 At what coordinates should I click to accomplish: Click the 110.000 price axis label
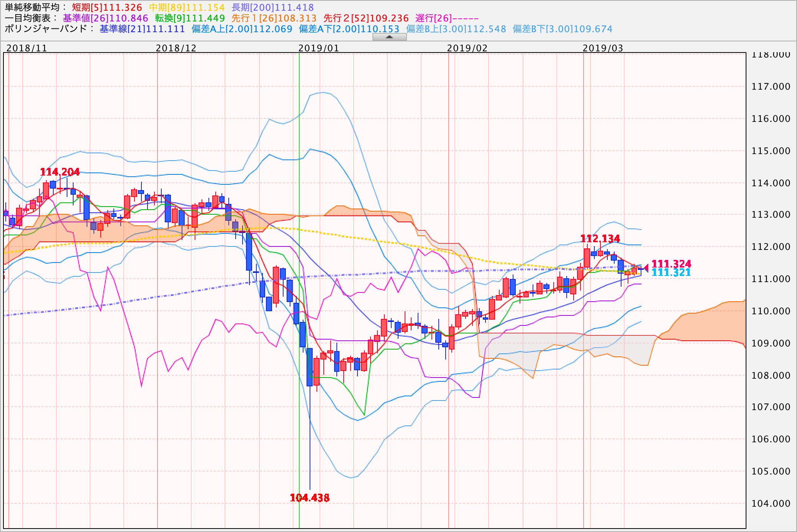[x=771, y=311]
